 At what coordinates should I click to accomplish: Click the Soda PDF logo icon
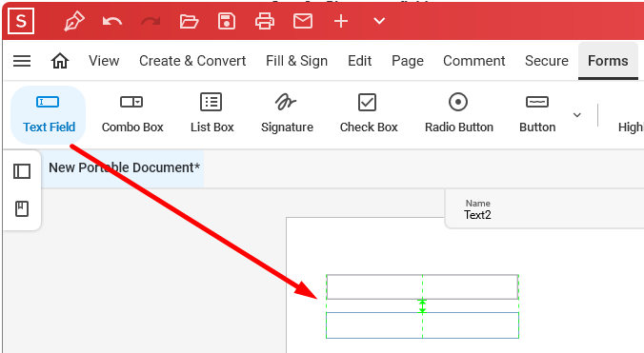21,21
